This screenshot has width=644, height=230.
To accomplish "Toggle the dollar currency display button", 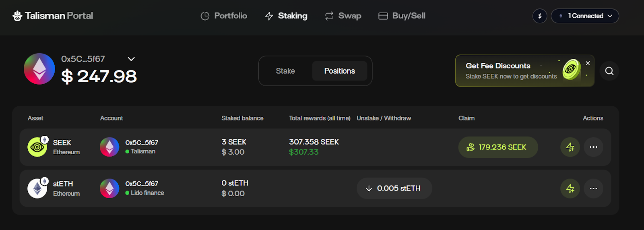I will tap(540, 16).
